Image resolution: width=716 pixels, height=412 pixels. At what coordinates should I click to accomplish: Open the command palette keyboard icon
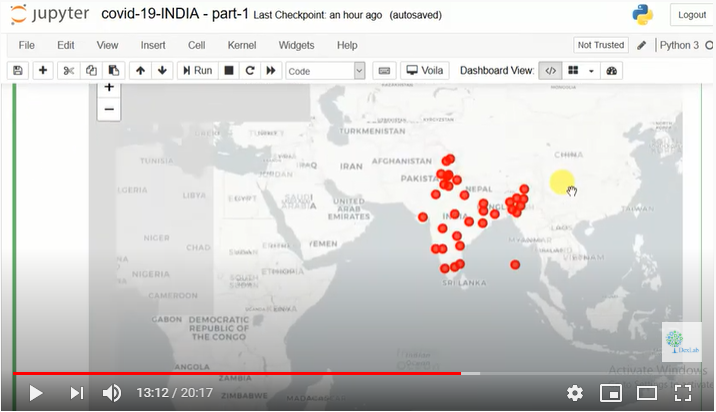tap(384, 71)
